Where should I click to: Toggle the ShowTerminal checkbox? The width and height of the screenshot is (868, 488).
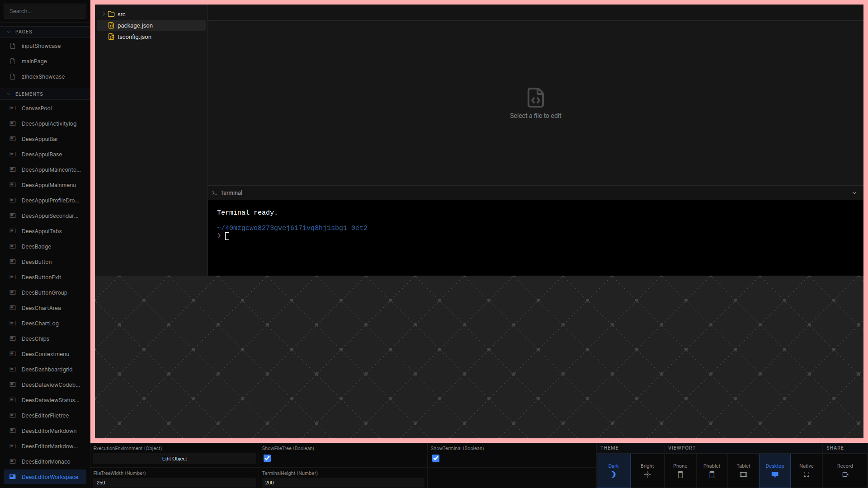pyautogui.click(x=436, y=458)
